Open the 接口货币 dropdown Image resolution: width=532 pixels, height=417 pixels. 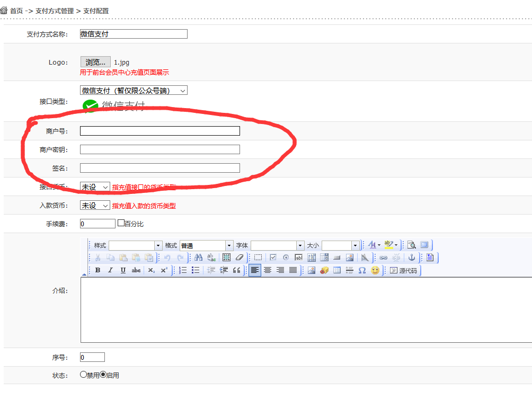tap(95, 187)
